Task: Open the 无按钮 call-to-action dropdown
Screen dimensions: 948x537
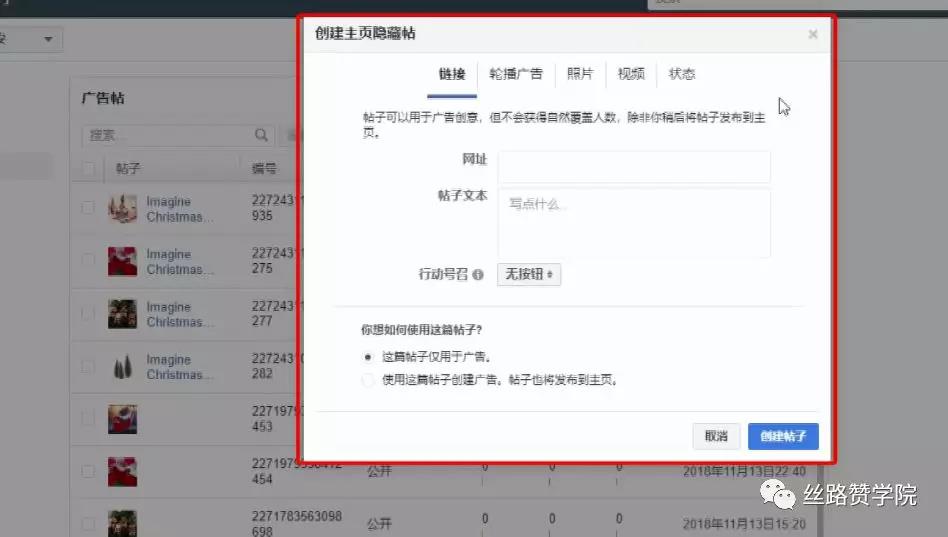Action: point(529,275)
